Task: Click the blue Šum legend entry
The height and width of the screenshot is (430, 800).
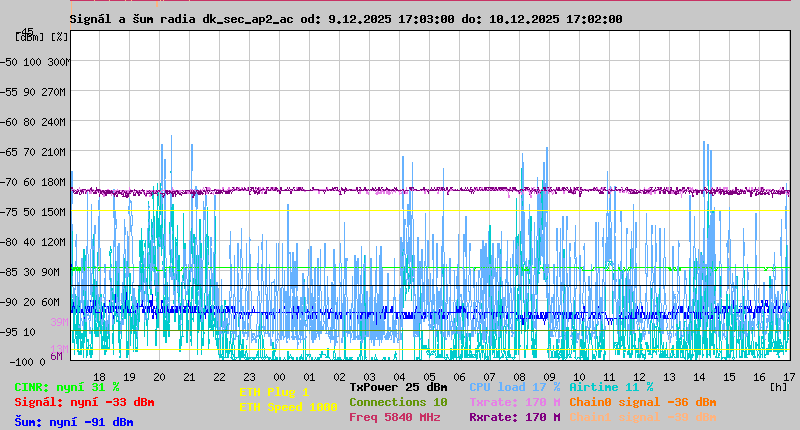Action: (x=74, y=421)
